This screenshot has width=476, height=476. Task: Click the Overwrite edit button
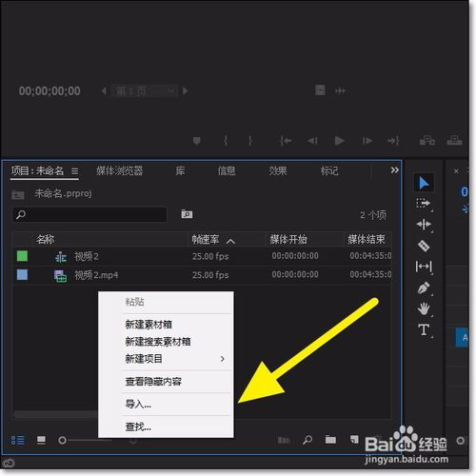coord(454,140)
